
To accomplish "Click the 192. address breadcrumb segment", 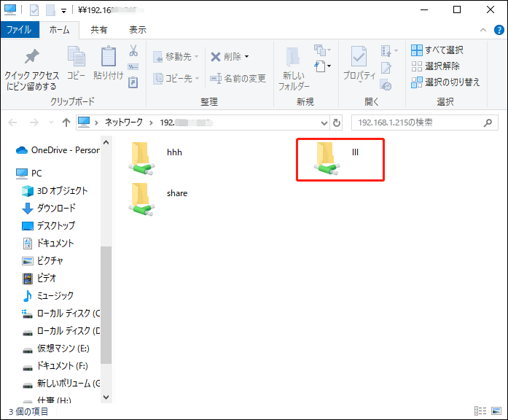I will (x=186, y=122).
